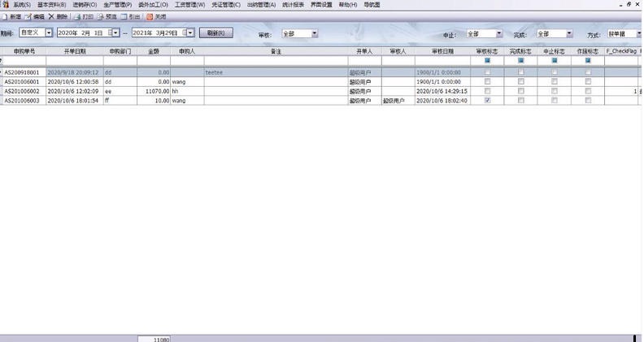Sort by the 申购部门 column header
The height and width of the screenshot is (342, 644).
(x=120, y=51)
